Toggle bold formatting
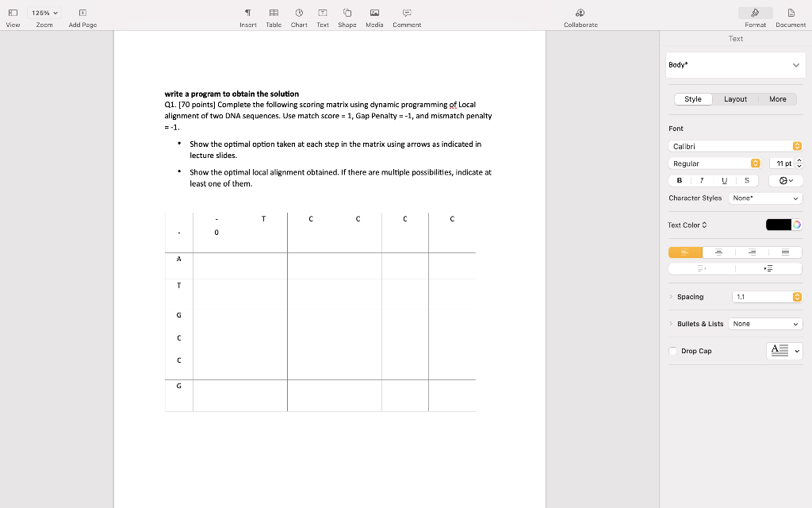Image resolution: width=812 pixels, height=508 pixels. tap(679, 180)
